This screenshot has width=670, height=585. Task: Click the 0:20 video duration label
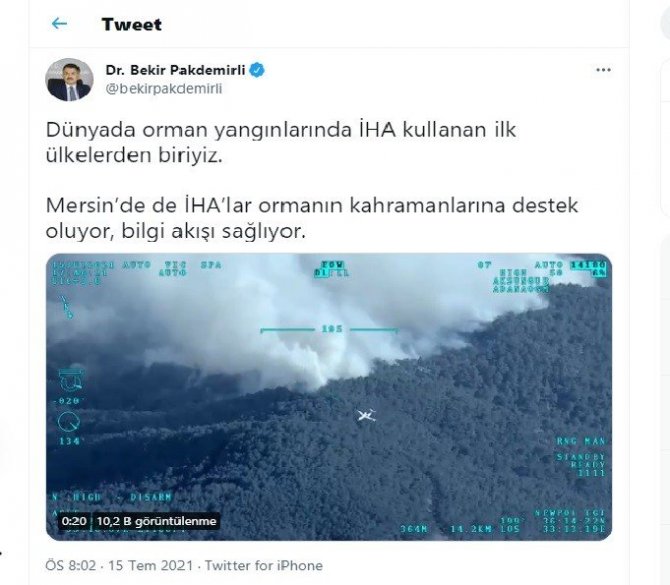click(73, 521)
